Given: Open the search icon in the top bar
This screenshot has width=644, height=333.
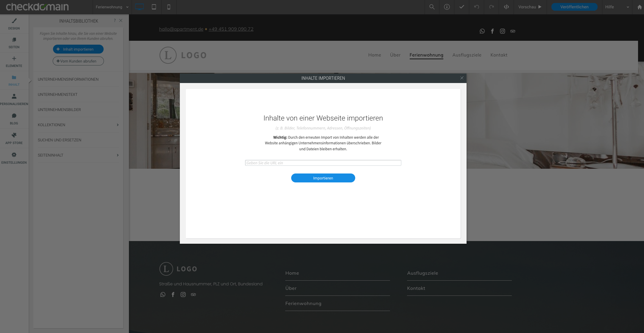Looking at the screenshot, I should [432, 7].
